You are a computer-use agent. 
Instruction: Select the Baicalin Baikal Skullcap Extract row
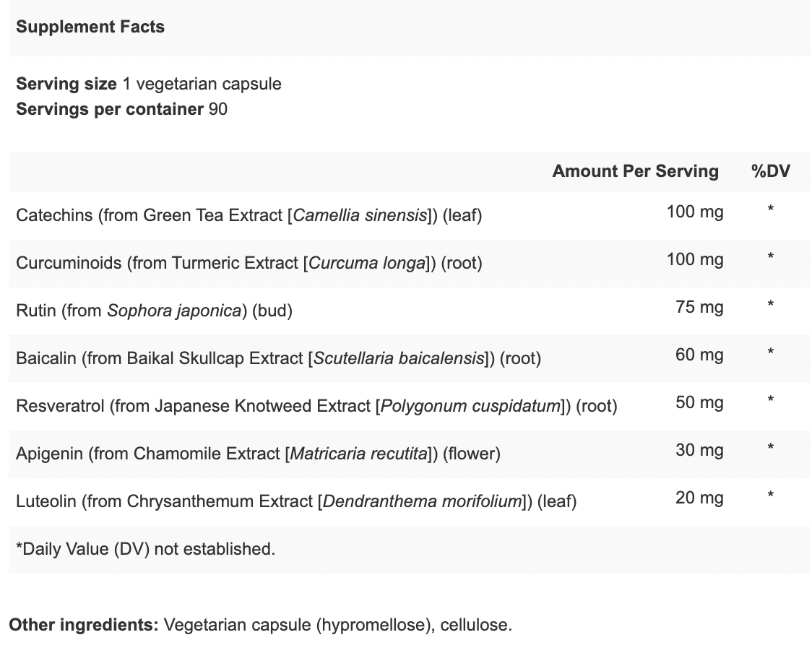[410, 358]
